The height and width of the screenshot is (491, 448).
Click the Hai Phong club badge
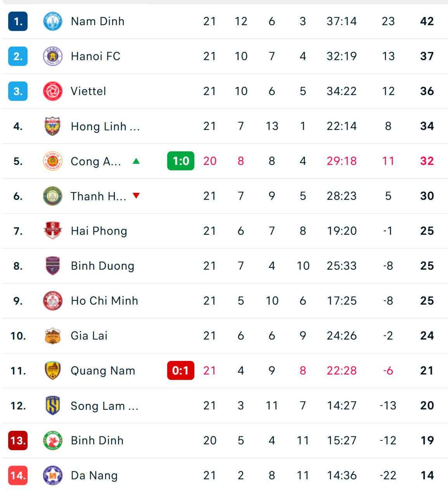52,231
